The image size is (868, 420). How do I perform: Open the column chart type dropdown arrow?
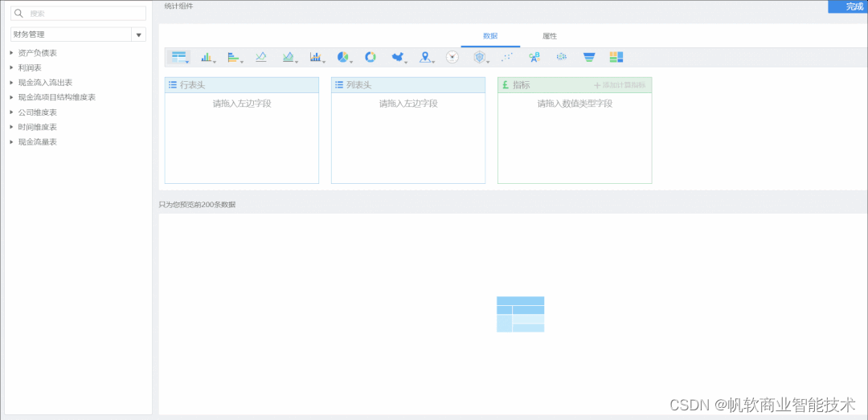pos(215,62)
